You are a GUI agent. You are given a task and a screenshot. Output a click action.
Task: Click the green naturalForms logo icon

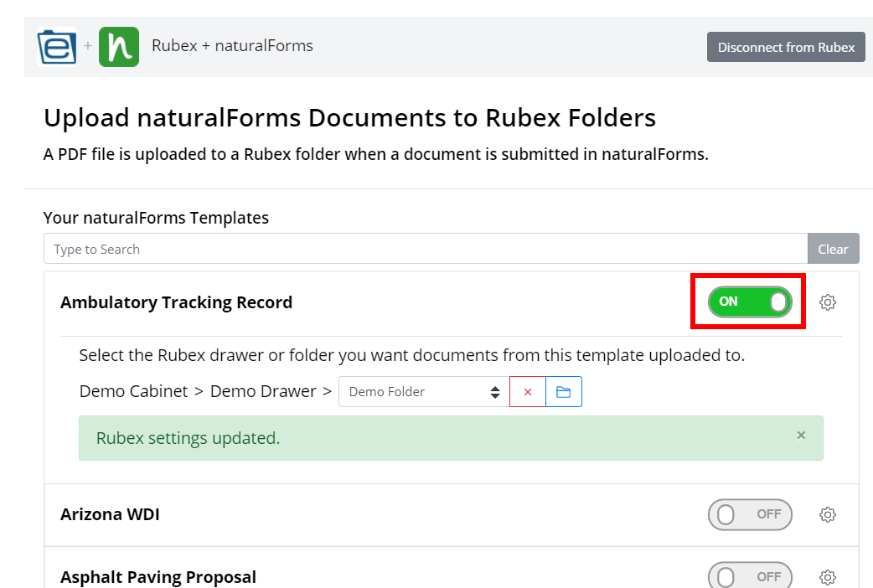pyautogui.click(x=119, y=47)
